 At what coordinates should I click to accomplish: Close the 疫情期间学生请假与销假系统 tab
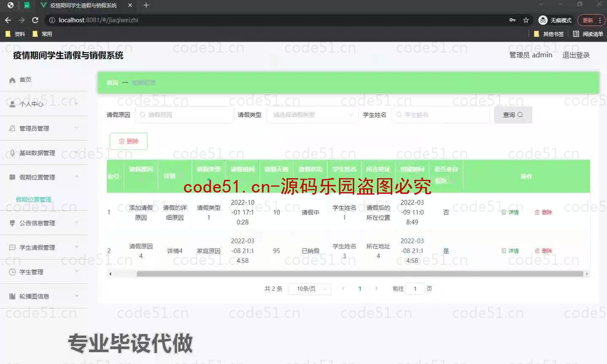pyautogui.click(x=130, y=5)
